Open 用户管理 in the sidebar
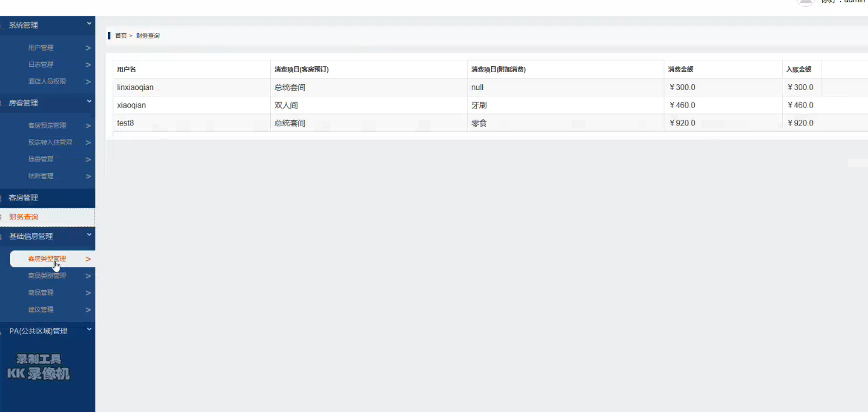 coord(41,48)
